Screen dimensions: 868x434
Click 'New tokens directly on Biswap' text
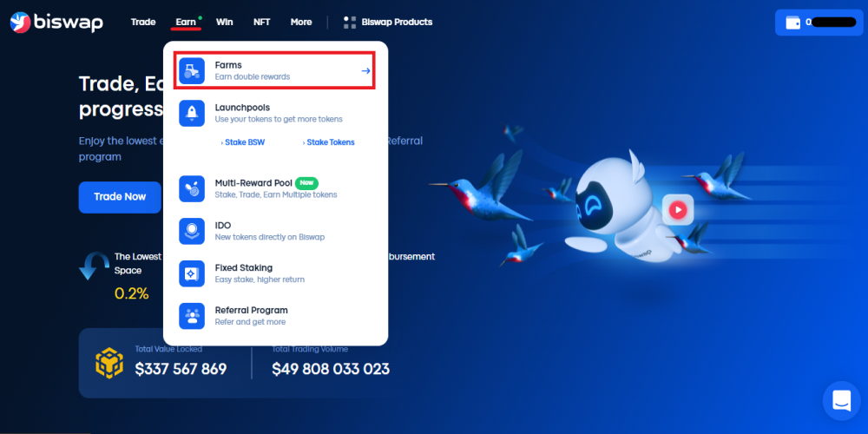[270, 237]
